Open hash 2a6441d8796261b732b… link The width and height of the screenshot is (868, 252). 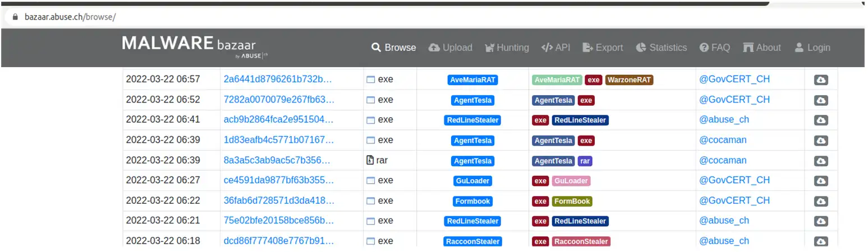pyautogui.click(x=278, y=80)
